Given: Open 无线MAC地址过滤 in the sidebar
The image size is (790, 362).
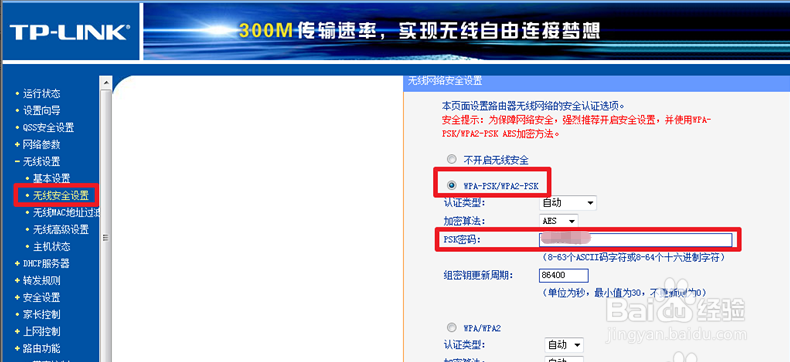Looking at the screenshot, I should [x=65, y=212].
